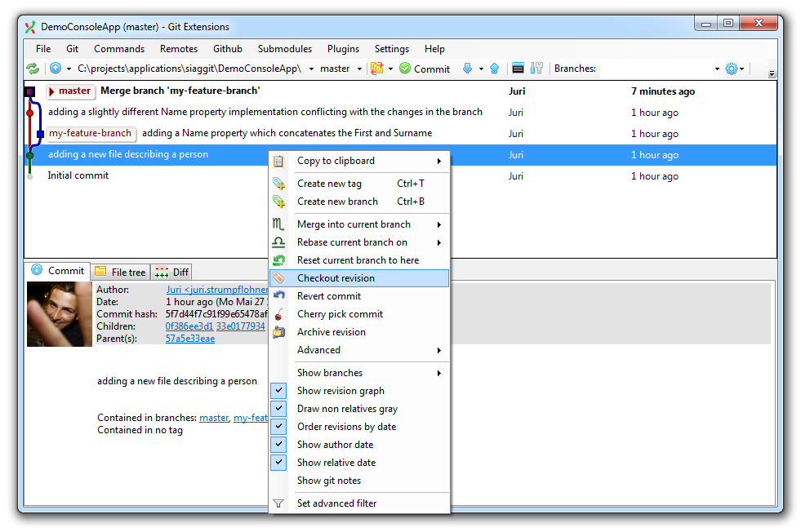Click the stash folder icon in toolbar
The image size is (801, 532).
pos(376,69)
